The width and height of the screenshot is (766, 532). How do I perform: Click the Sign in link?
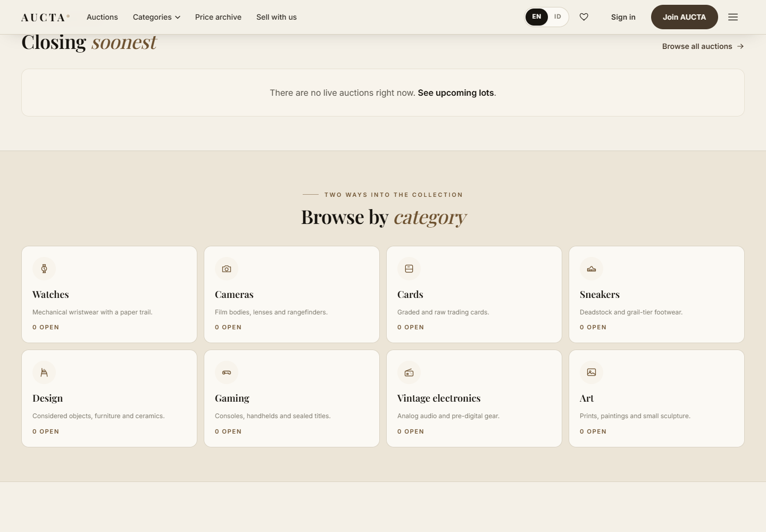[623, 17]
